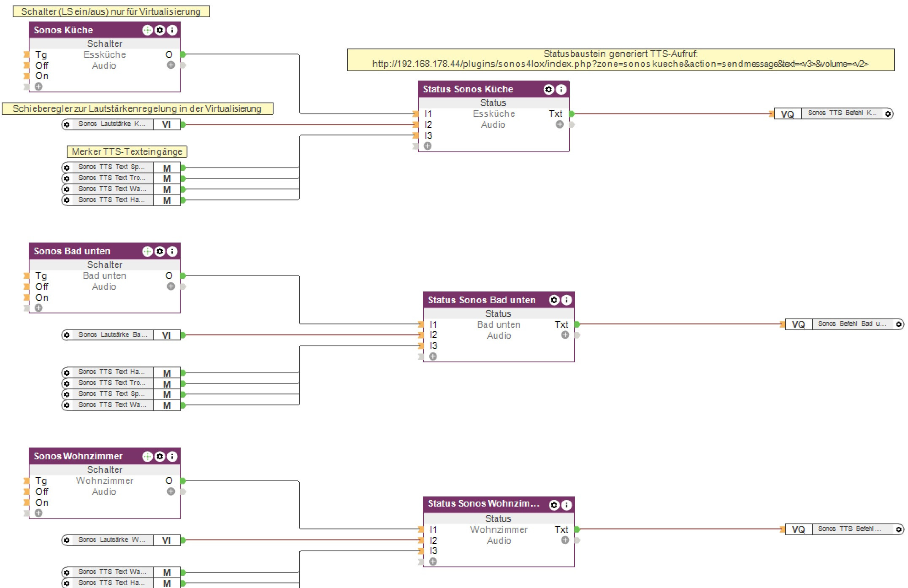Expand inputs with plus on Status Sonos Bad unten
The width and height of the screenshot is (908, 588).
click(433, 356)
